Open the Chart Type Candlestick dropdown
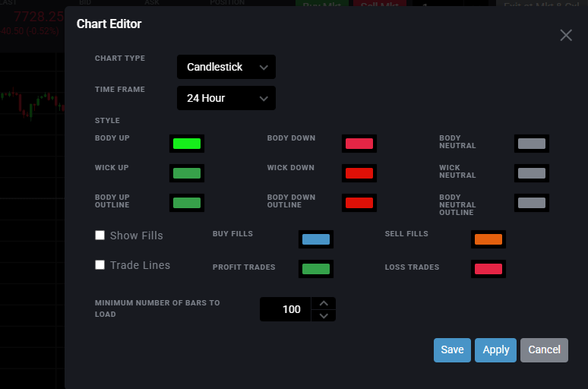The height and width of the screenshot is (389, 588). click(226, 67)
